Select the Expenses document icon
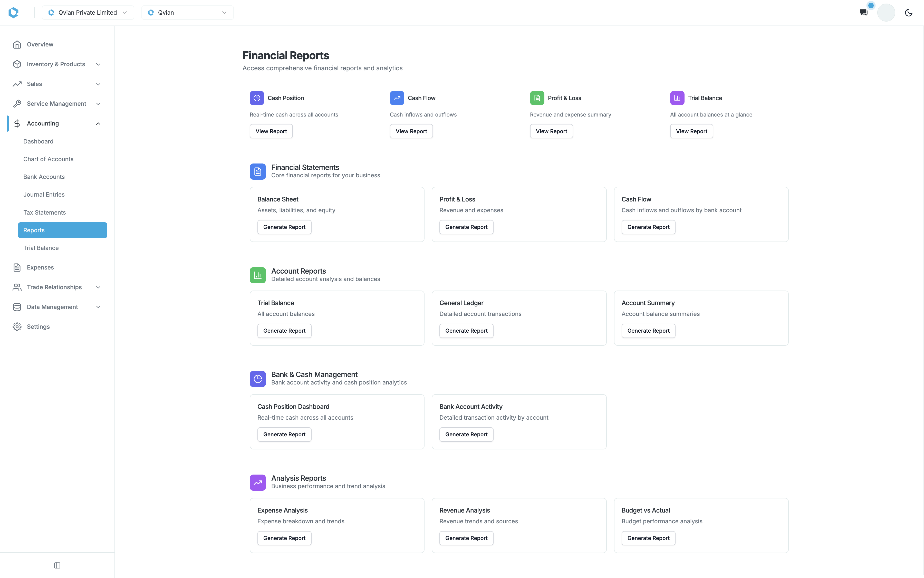Image resolution: width=924 pixels, height=578 pixels. tap(17, 267)
